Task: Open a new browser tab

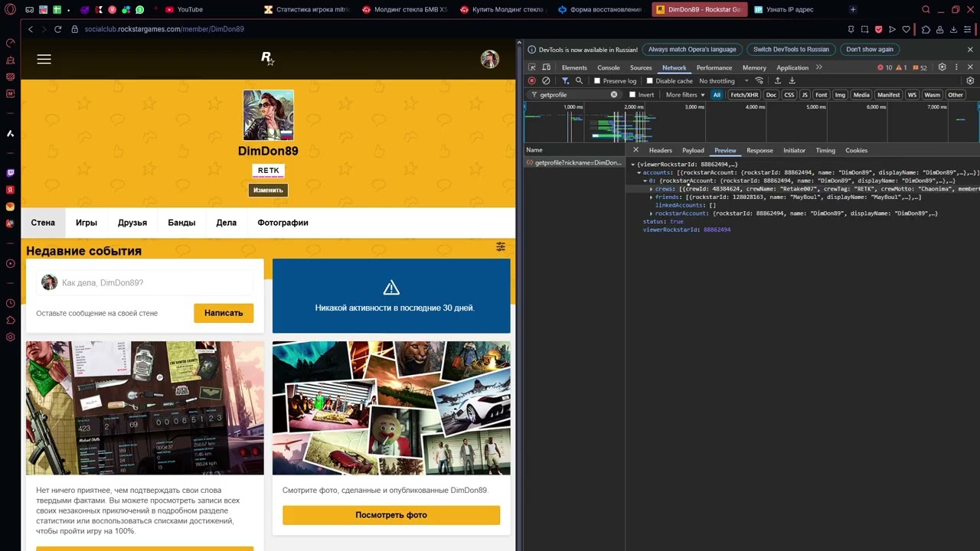Action: coord(853,10)
